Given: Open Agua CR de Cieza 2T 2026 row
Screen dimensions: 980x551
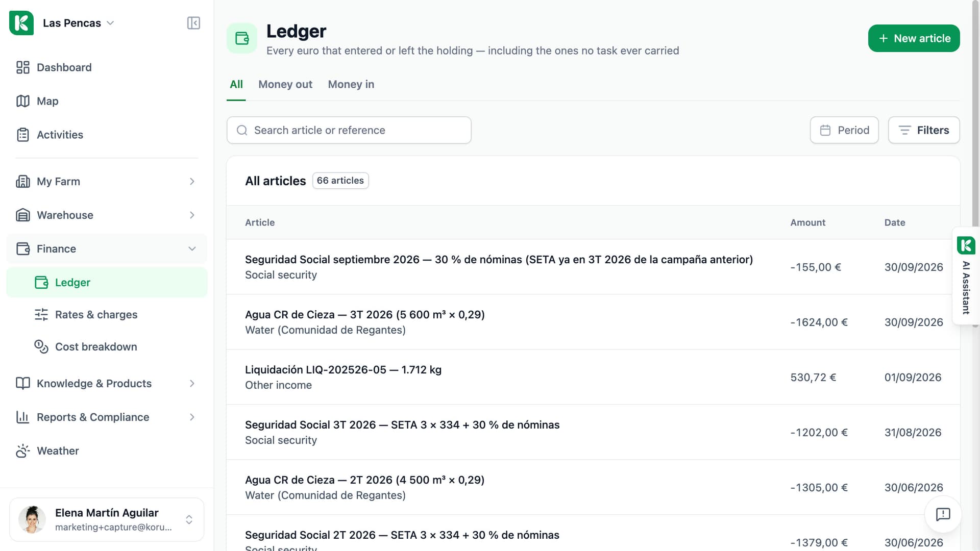Looking at the screenshot, I should 593,488.
